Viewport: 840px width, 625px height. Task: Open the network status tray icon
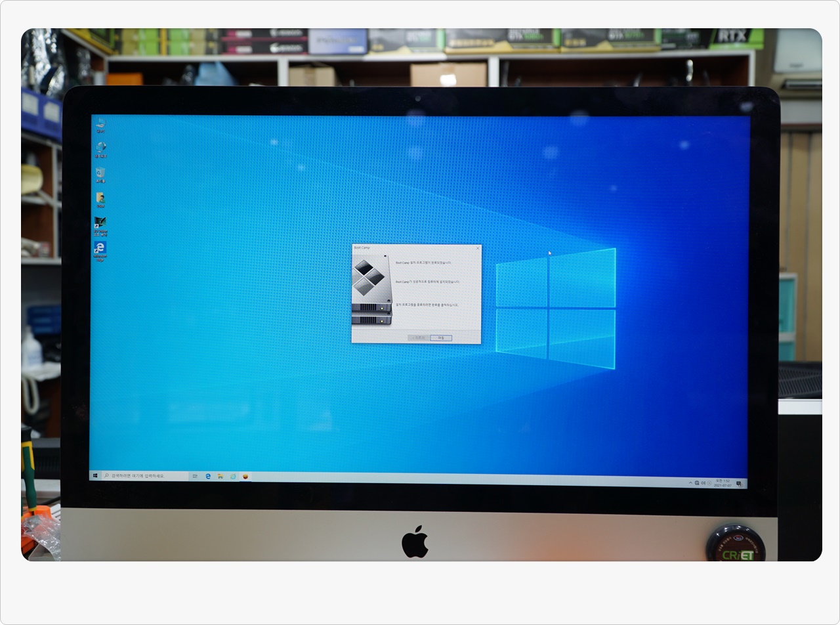coord(697,483)
